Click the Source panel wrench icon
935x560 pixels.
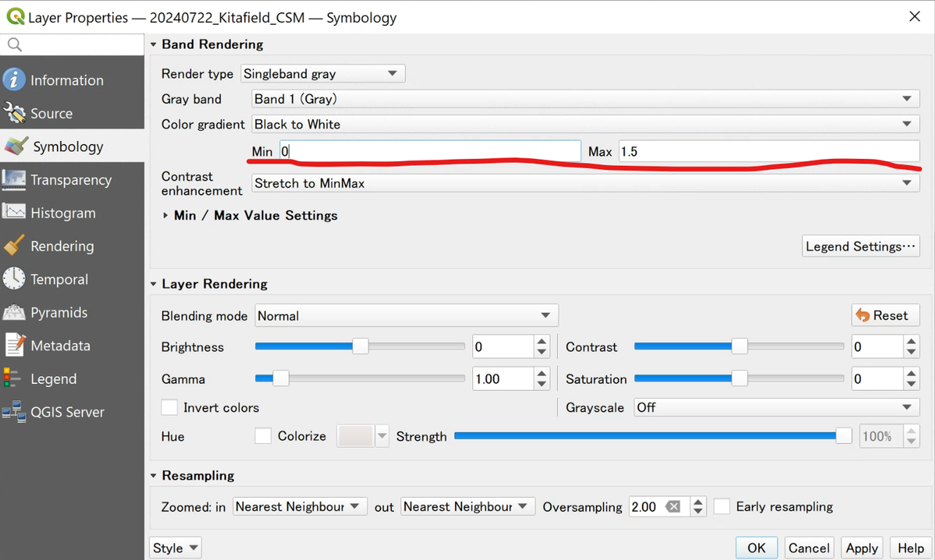point(14,113)
